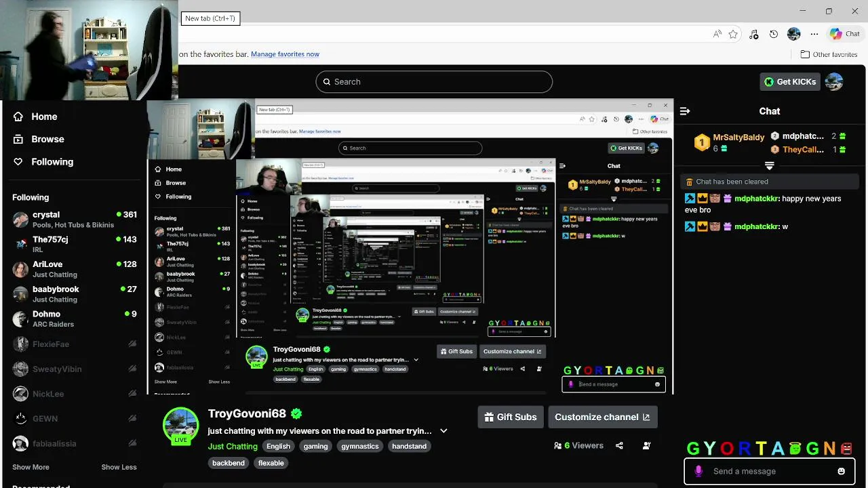Click the Kick search box
Viewport: 868px width, 488px height.
[434, 81]
